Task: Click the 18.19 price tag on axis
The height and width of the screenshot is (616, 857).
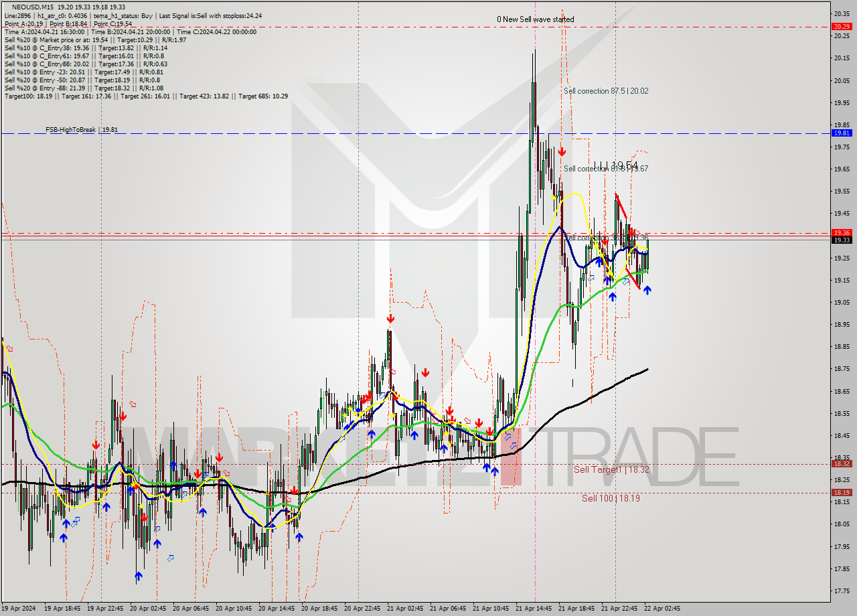Action: pyautogui.click(x=842, y=492)
